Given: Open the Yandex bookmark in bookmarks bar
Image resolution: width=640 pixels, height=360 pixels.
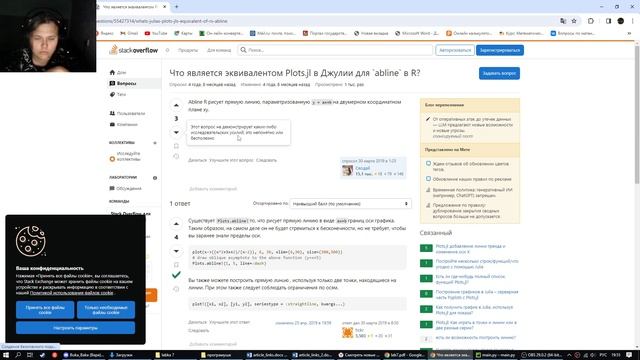Looking at the screenshot, I should tap(104, 33).
